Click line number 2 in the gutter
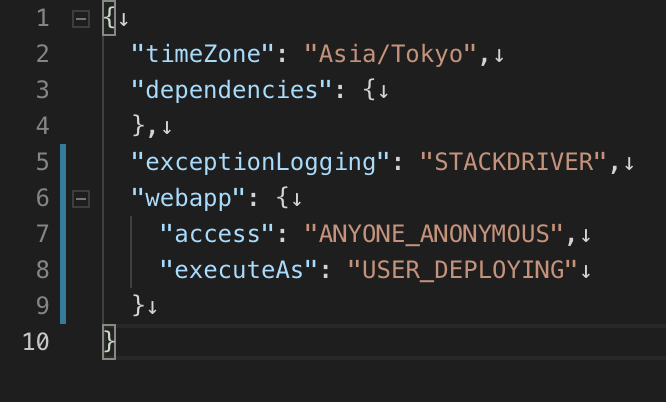 point(42,54)
